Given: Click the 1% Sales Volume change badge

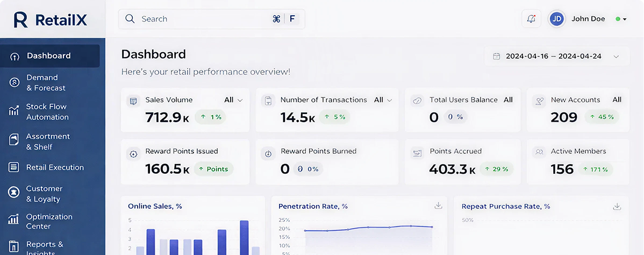Looking at the screenshot, I should point(210,117).
